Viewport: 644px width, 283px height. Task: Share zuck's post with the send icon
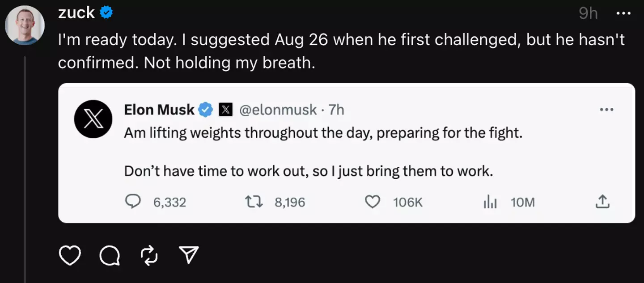[188, 255]
